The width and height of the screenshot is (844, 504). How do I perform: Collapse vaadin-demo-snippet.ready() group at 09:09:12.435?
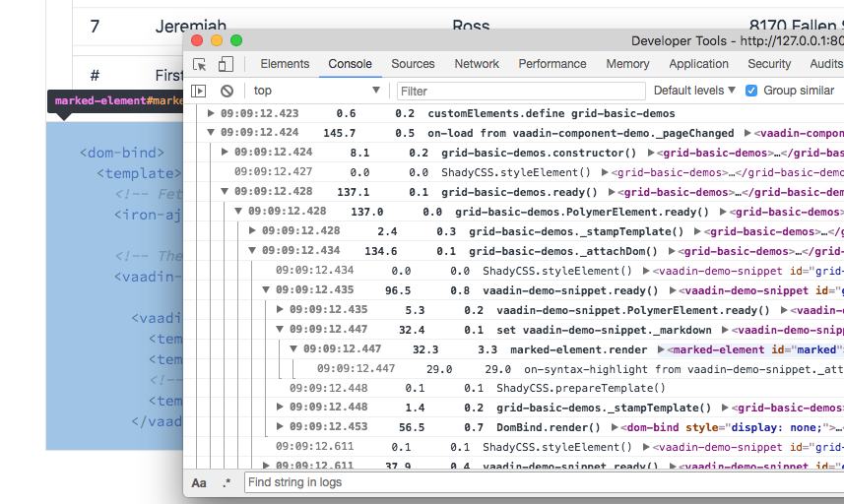coord(266,290)
